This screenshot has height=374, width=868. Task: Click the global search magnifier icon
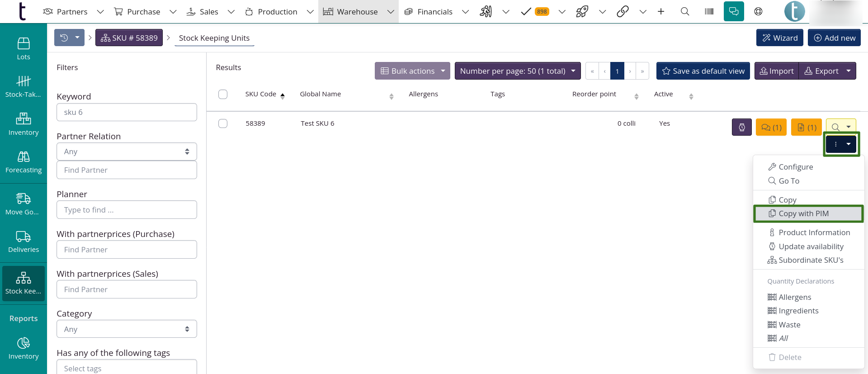pos(685,12)
